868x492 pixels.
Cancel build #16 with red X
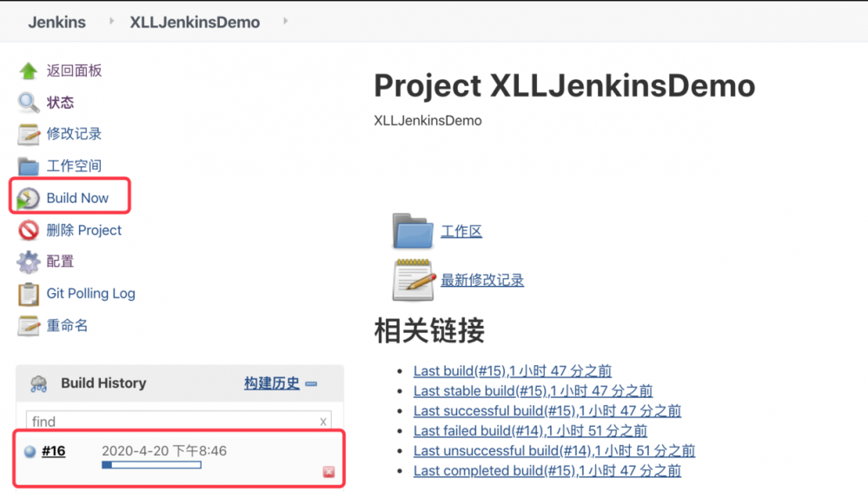328,471
